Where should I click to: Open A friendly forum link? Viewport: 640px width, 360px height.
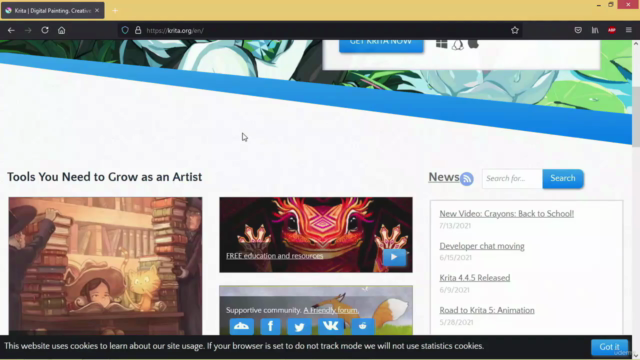tap(331, 310)
